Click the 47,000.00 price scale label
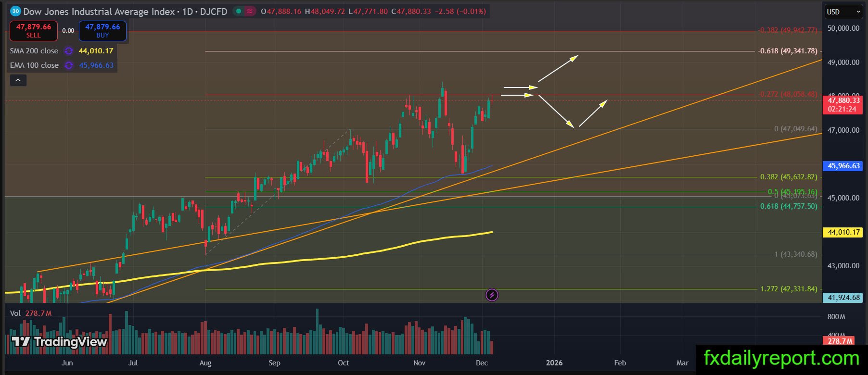Image resolution: width=868 pixels, height=375 pixels. (843, 130)
